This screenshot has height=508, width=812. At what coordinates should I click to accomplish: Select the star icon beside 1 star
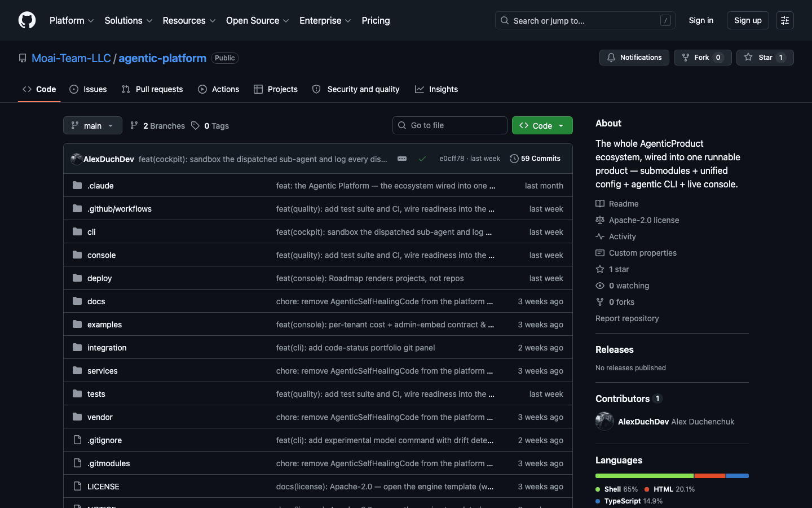point(600,269)
